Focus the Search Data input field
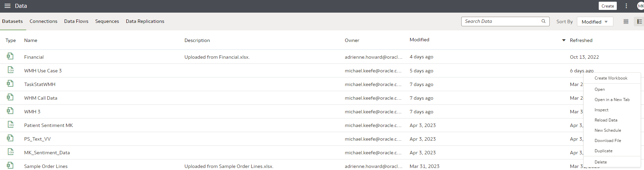Screen dimensions: 644x170 pos(500,21)
